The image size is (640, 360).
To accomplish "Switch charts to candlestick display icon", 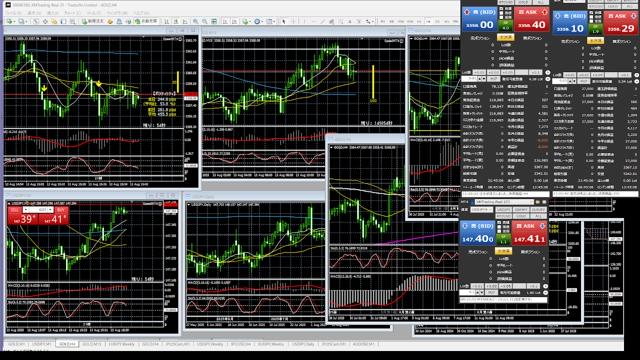I will (x=176, y=21).
